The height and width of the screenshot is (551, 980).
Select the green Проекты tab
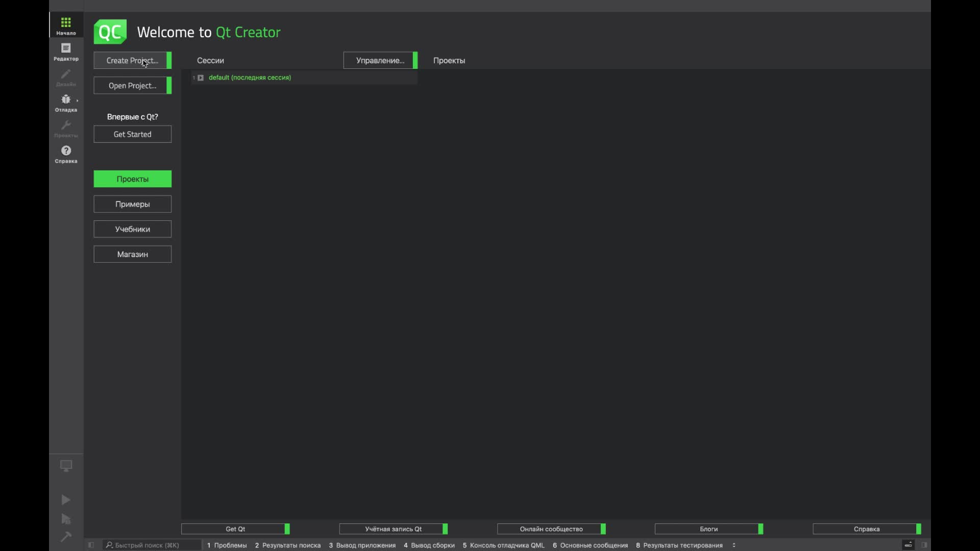click(x=133, y=179)
